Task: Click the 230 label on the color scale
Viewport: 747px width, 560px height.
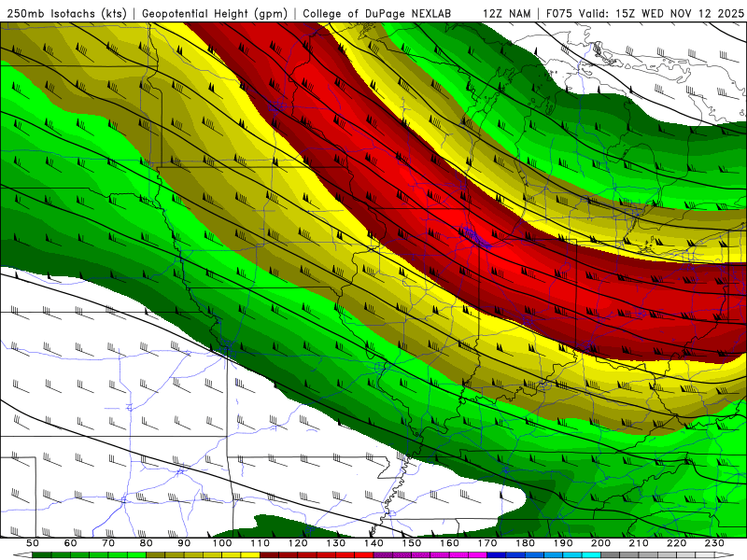Action: click(714, 543)
